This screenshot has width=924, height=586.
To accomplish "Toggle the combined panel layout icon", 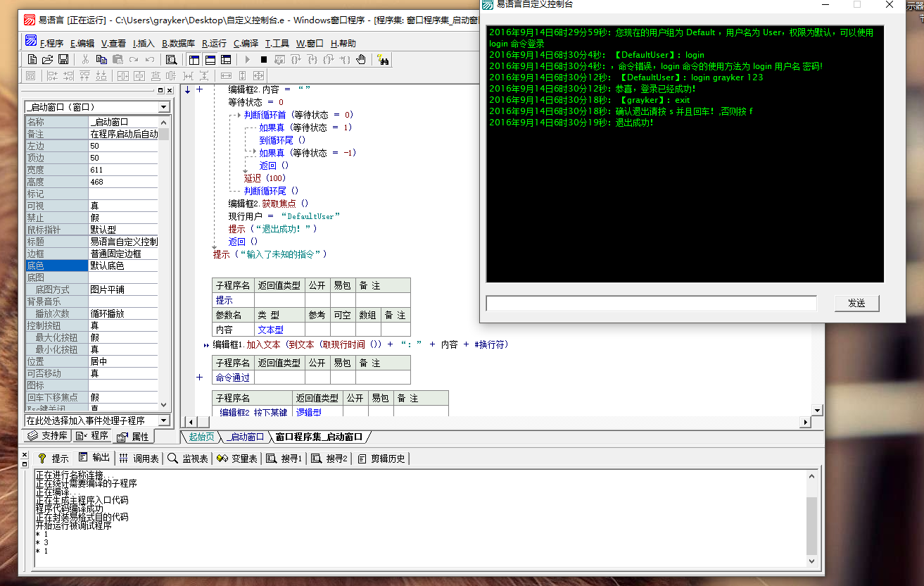I will point(226,60).
